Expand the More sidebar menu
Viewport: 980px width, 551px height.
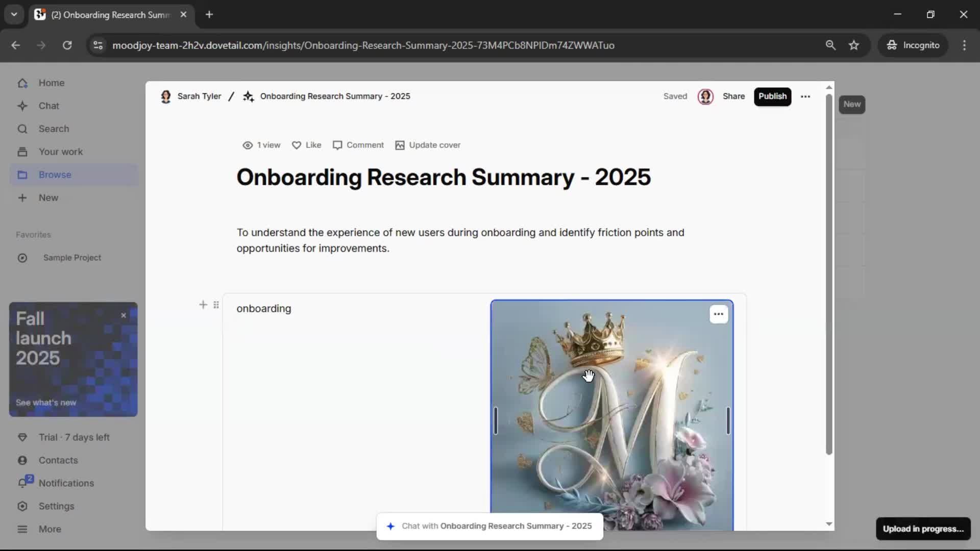(x=50, y=529)
